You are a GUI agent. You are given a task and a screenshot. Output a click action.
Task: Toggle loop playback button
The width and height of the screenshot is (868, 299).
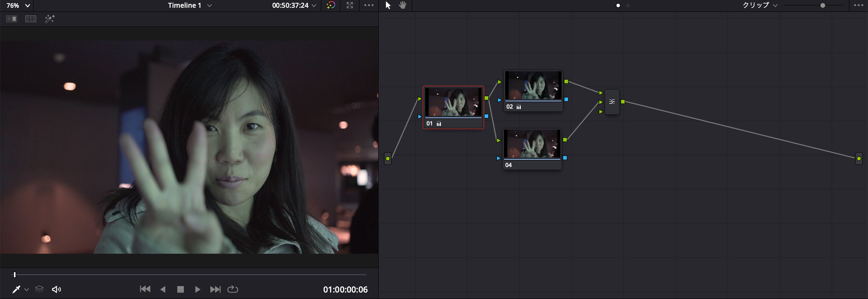233,289
